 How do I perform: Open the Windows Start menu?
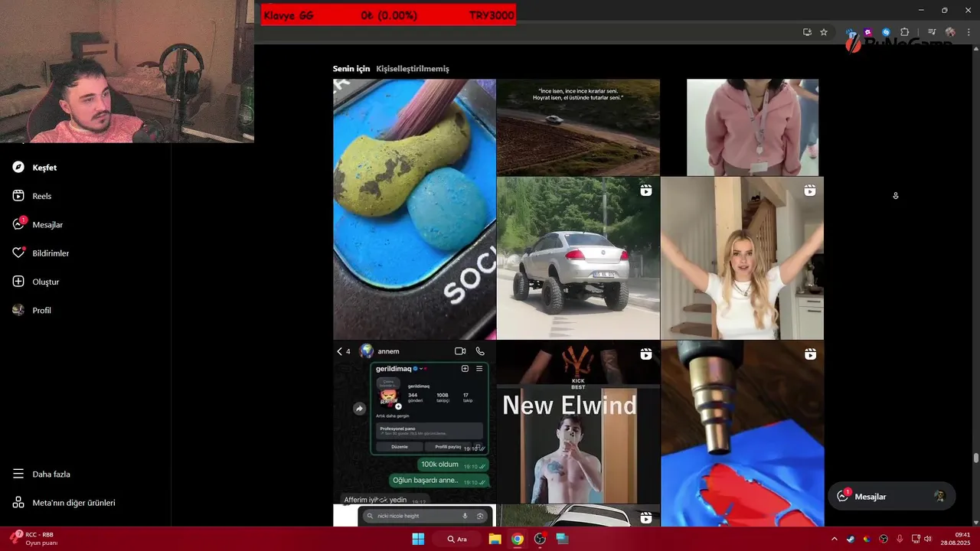click(418, 539)
